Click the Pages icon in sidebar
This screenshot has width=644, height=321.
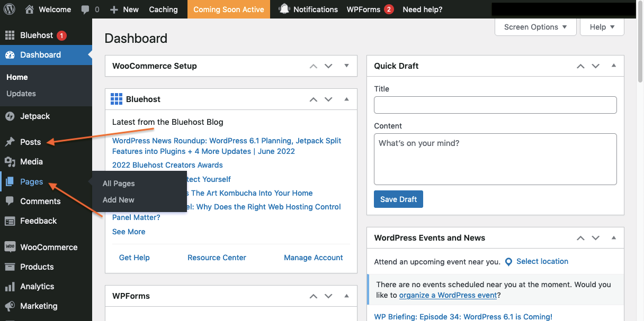[10, 181]
